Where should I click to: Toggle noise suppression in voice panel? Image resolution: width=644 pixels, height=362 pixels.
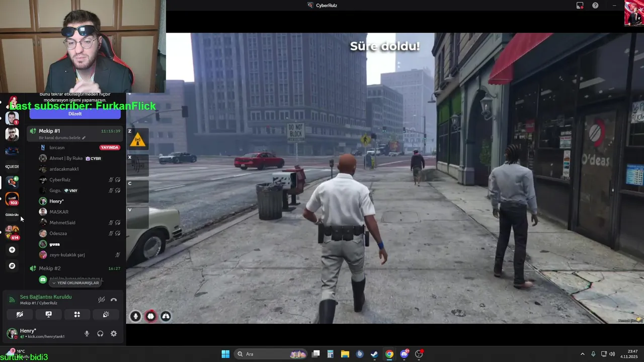[x=101, y=300]
